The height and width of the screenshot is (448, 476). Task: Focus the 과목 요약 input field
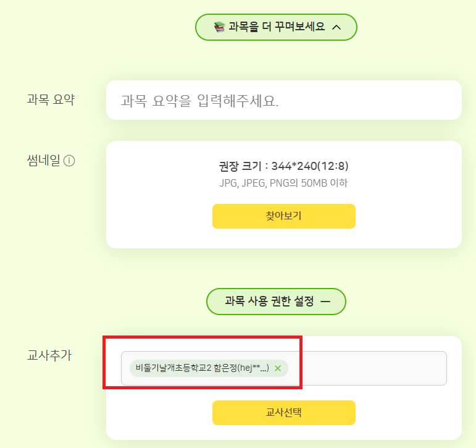284,100
